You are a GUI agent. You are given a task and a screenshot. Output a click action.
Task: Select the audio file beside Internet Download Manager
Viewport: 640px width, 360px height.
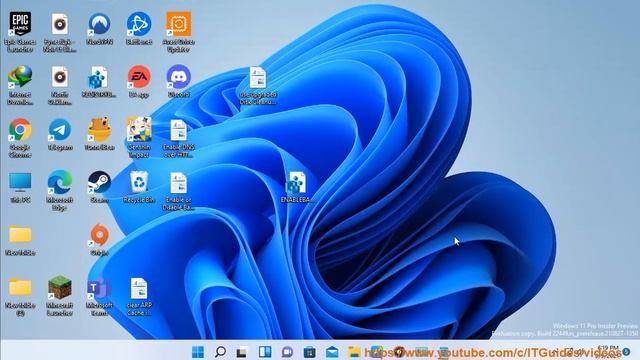(x=60, y=85)
